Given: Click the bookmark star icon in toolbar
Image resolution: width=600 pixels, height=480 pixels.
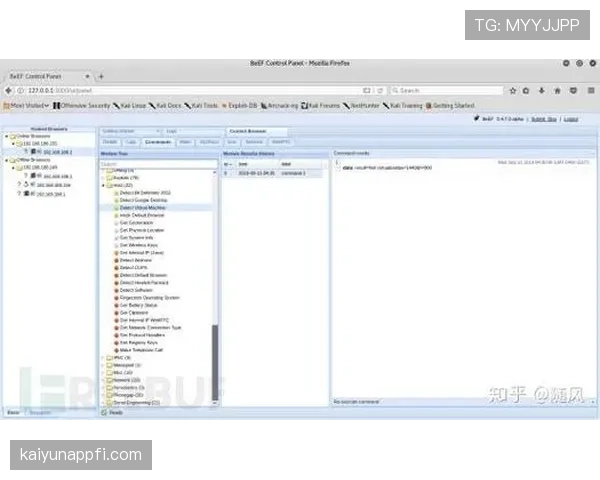Looking at the screenshot, I should (511, 90).
